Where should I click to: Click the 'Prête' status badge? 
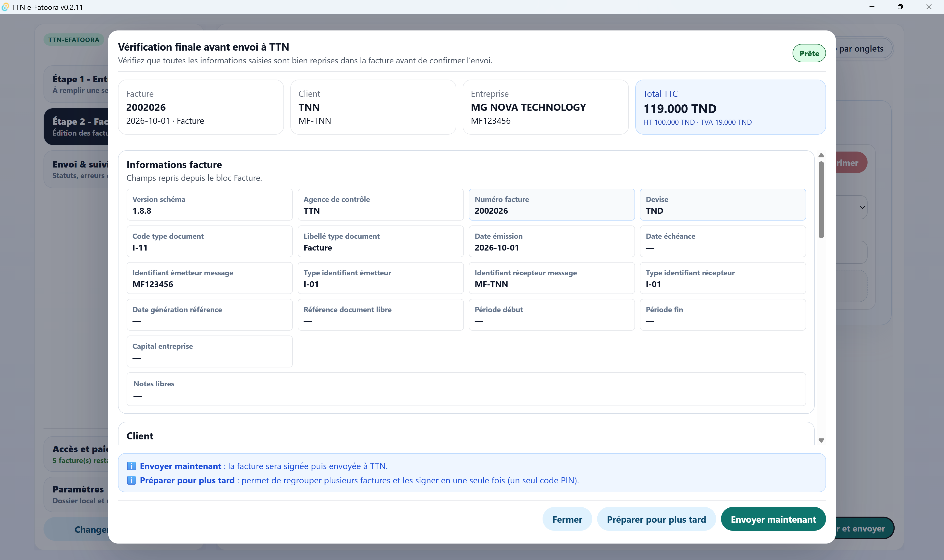click(809, 54)
